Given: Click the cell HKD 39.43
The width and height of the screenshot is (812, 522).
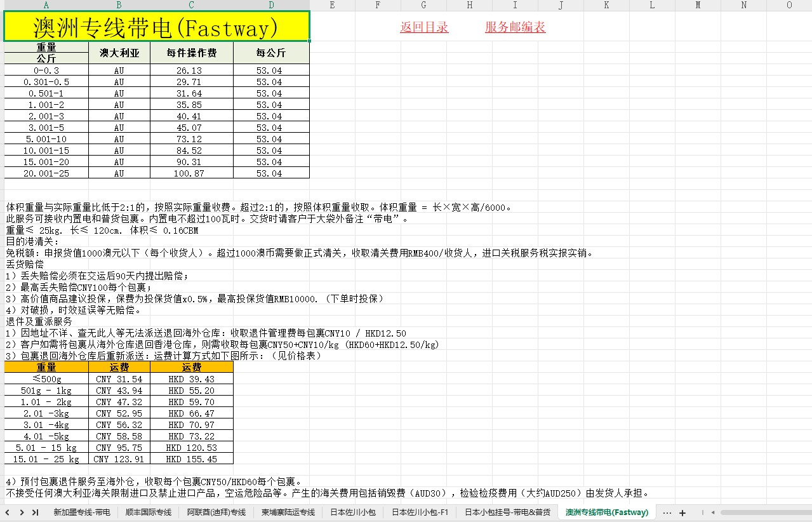Looking at the screenshot, I should click(192, 379).
